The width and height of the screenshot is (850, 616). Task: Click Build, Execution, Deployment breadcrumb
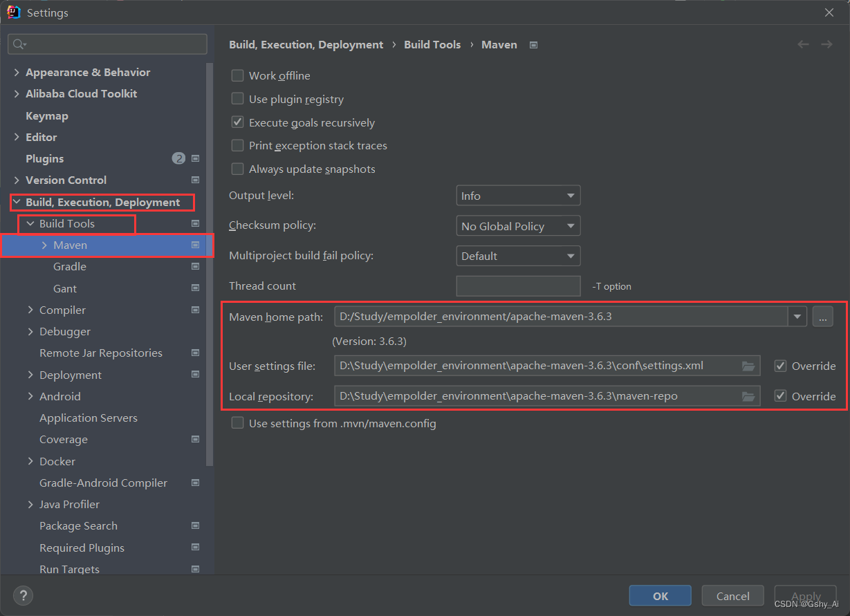tap(306, 44)
